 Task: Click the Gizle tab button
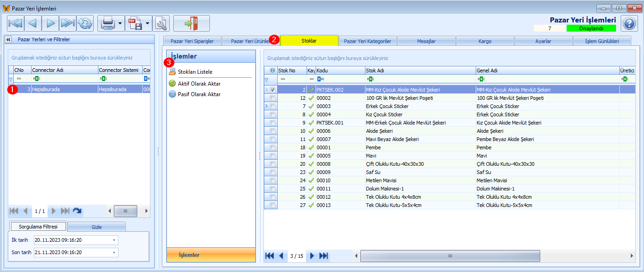tap(97, 227)
